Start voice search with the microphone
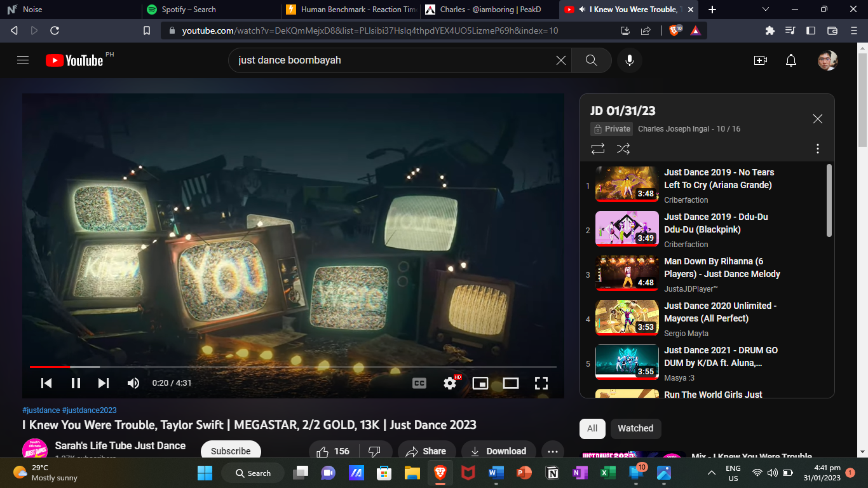Viewport: 868px width, 488px height. point(630,60)
